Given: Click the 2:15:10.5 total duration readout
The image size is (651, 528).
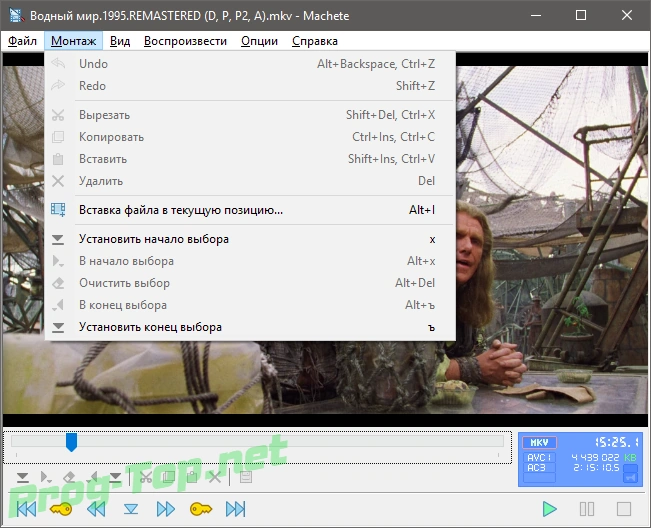Looking at the screenshot, I should point(596,468).
